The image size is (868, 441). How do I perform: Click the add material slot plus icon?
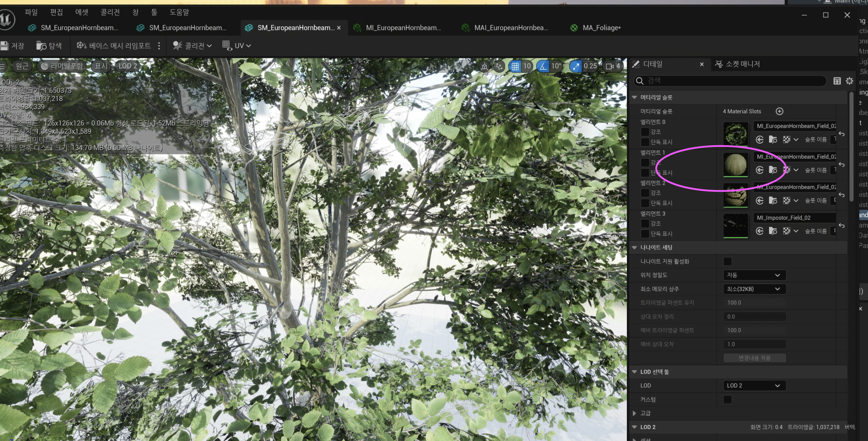(x=779, y=111)
